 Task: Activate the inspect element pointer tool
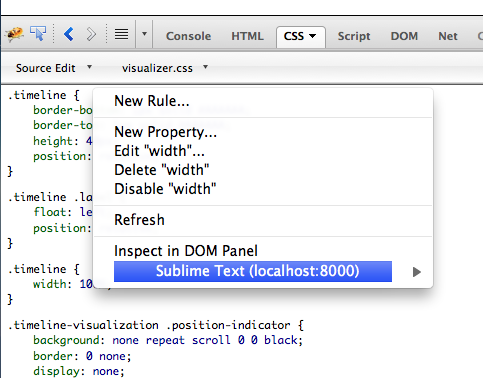click(38, 34)
